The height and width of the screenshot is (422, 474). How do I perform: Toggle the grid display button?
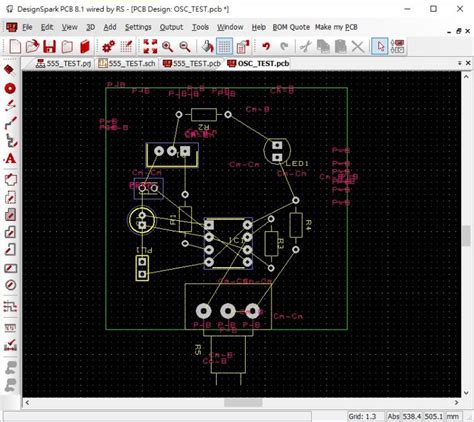pyautogui.click(x=225, y=47)
